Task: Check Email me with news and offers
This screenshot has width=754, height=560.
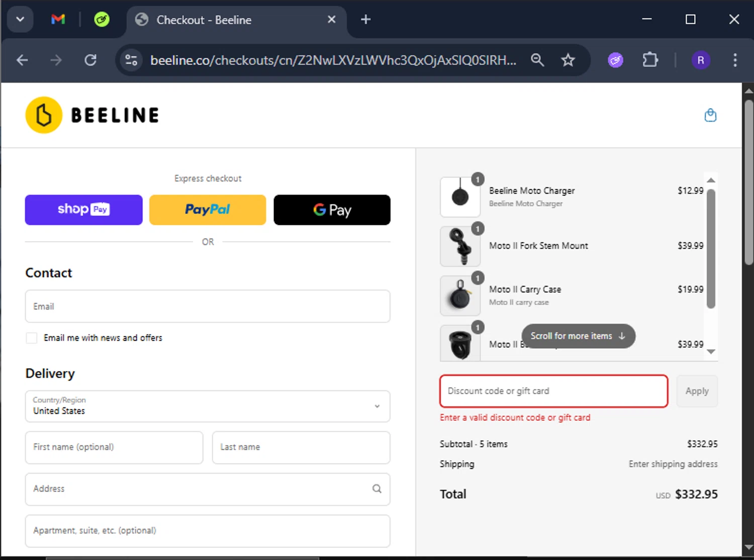Action: click(x=32, y=338)
